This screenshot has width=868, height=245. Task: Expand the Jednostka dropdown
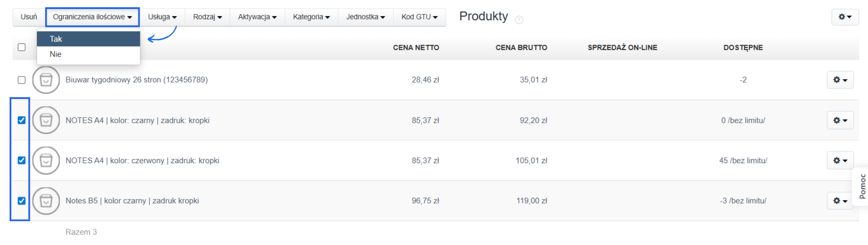point(365,17)
